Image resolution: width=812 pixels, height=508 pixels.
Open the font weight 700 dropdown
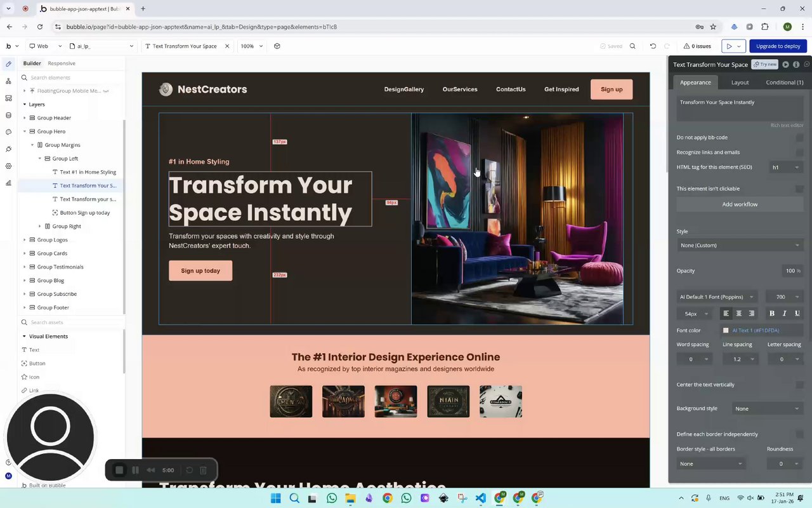tap(784, 297)
